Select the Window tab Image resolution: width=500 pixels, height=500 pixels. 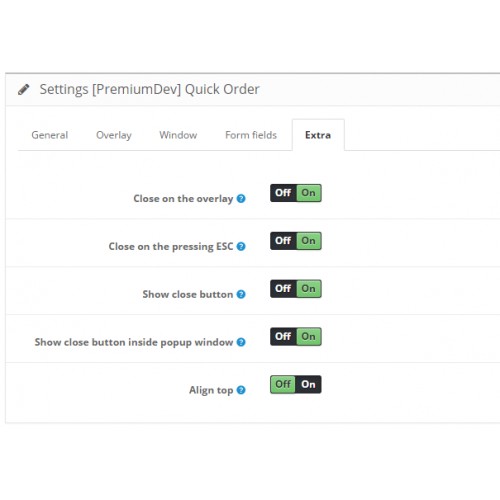(178, 135)
